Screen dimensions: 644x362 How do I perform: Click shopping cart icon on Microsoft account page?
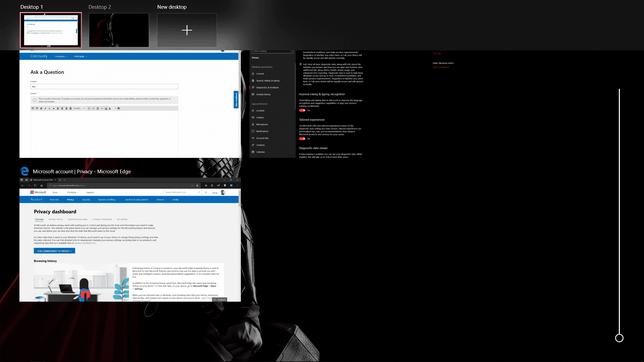click(x=206, y=192)
